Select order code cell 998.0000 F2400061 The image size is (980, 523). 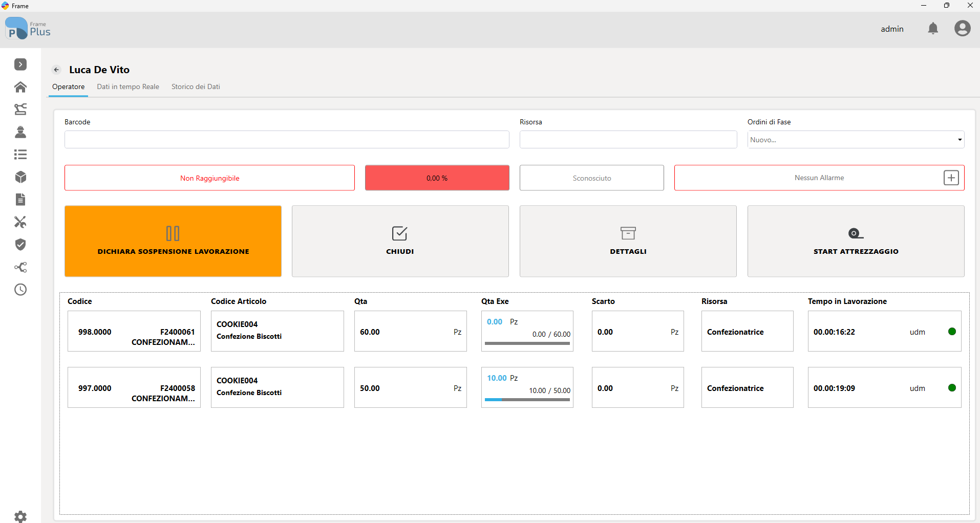pos(134,331)
